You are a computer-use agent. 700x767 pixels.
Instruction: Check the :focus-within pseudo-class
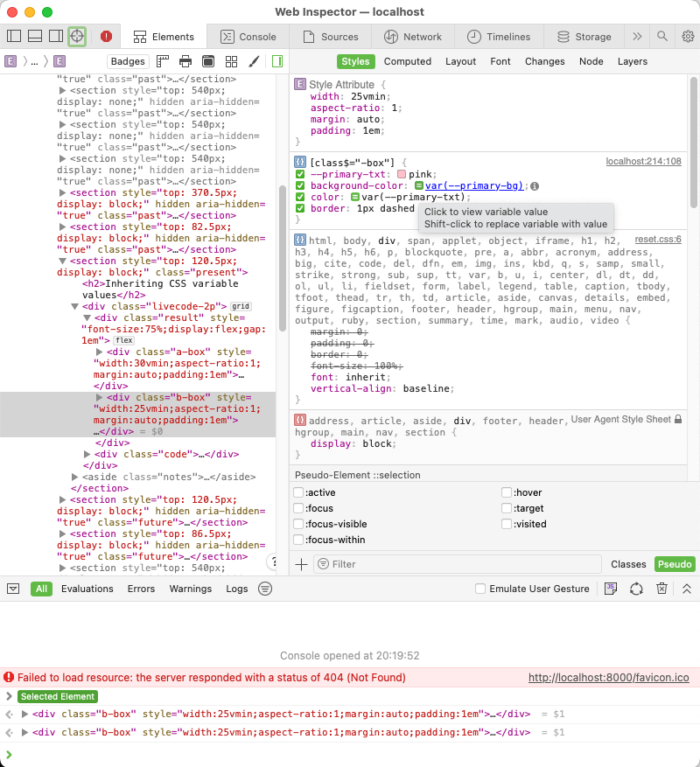298,540
